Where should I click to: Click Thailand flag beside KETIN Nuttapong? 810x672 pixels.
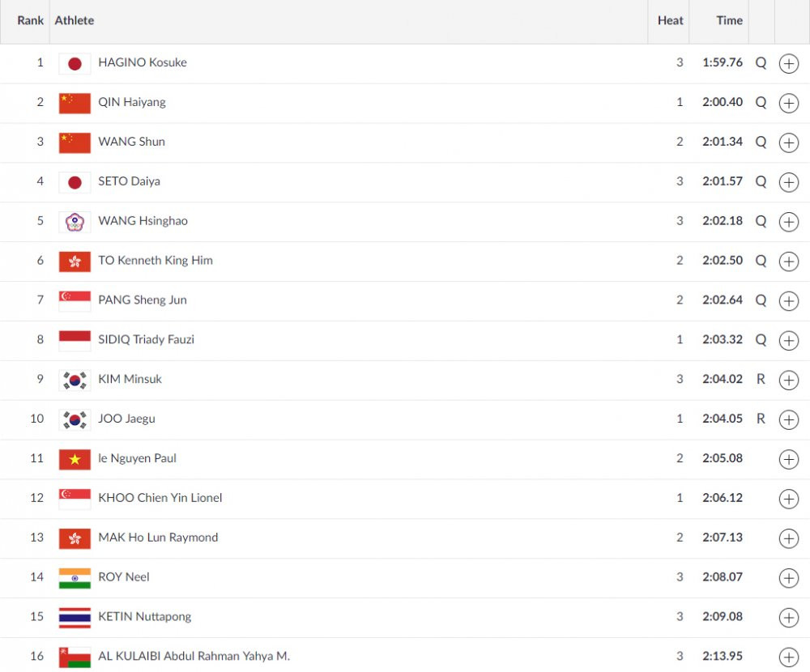tap(75, 618)
